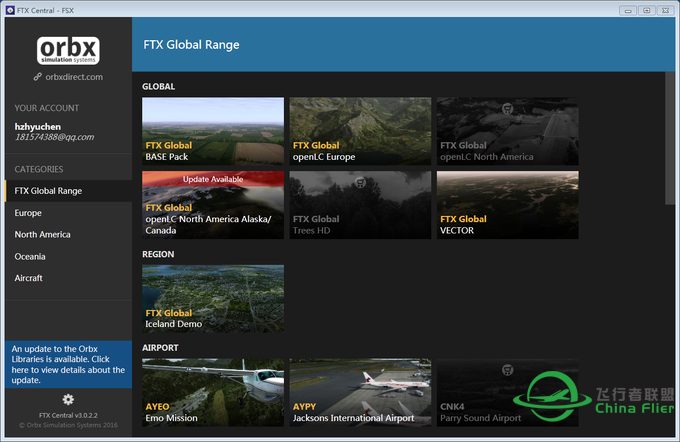Open the FTX Global Trees HD tile
This screenshot has height=442, width=680.
[360, 205]
